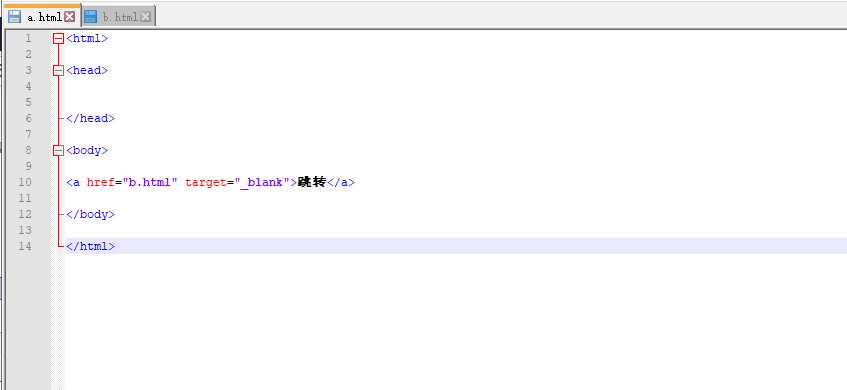Click the save icon on b.html tab
The image size is (847, 390).
pos(91,16)
